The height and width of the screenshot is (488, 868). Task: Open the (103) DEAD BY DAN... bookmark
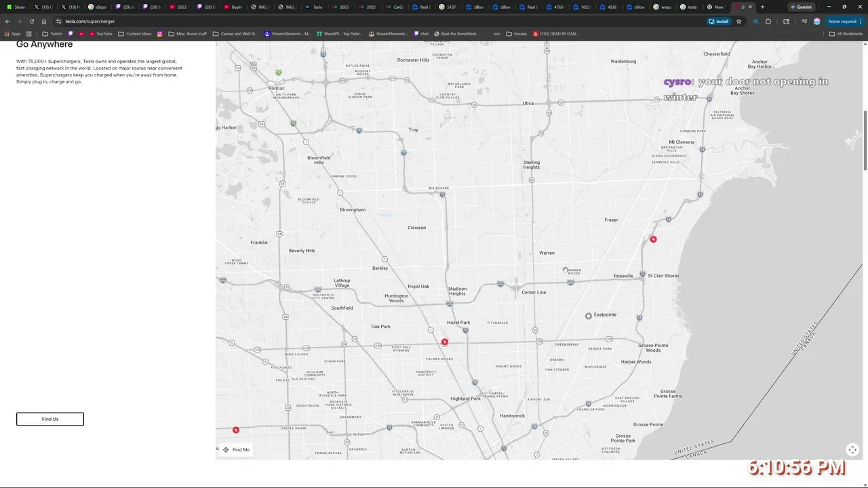[556, 33]
